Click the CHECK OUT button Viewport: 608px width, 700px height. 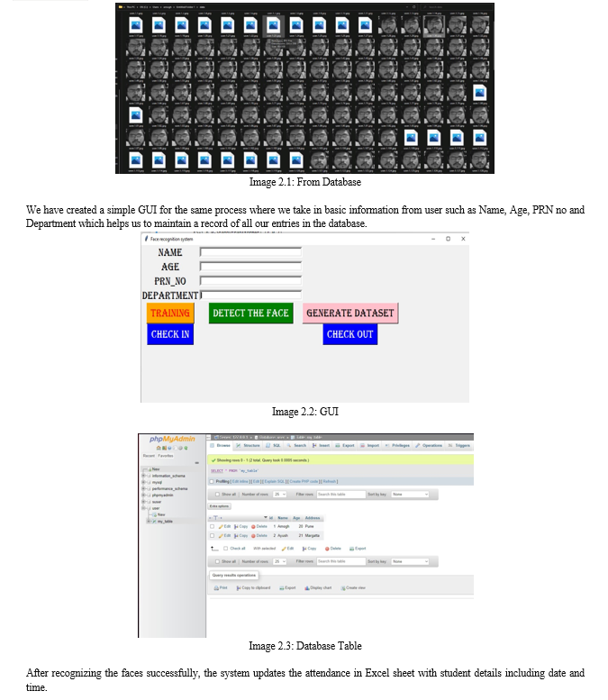click(x=350, y=334)
